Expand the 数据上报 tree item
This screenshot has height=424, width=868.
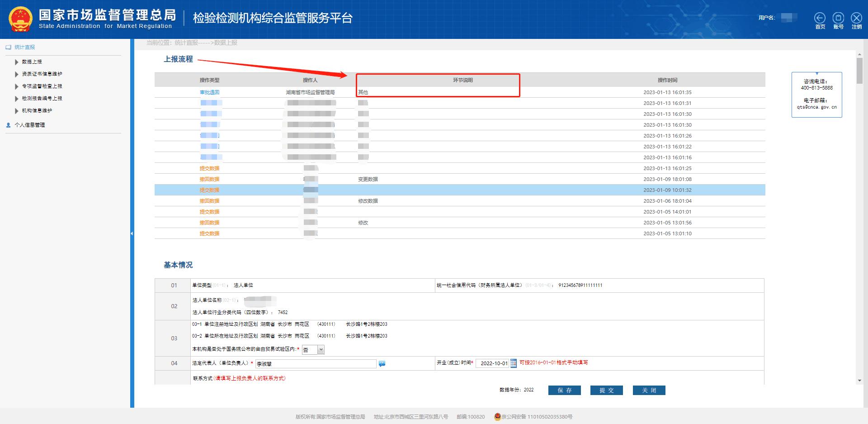coord(16,62)
